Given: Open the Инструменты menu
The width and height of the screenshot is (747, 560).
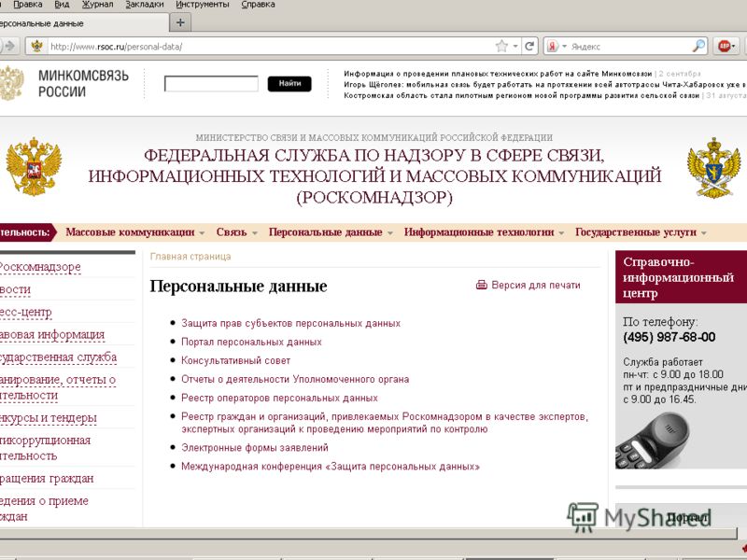Looking at the screenshot, I should [x=203, y=5].
